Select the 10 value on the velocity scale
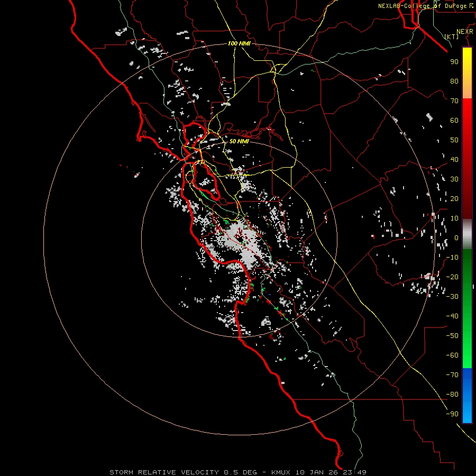476x476 pixels. [454, 218]
